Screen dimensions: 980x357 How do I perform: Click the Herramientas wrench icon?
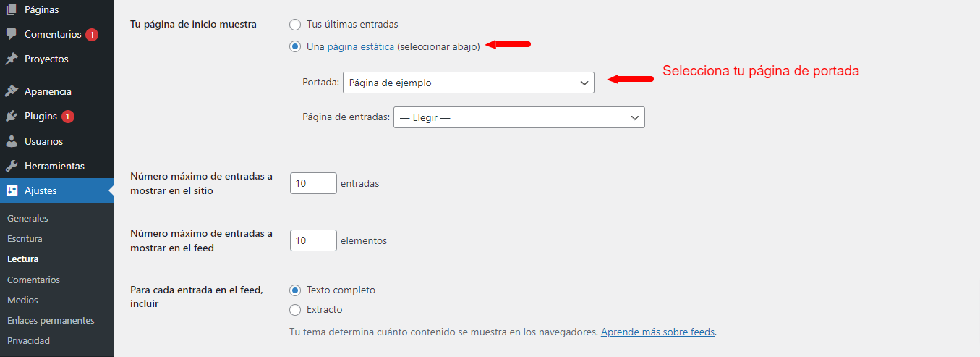tap(12, 166)
